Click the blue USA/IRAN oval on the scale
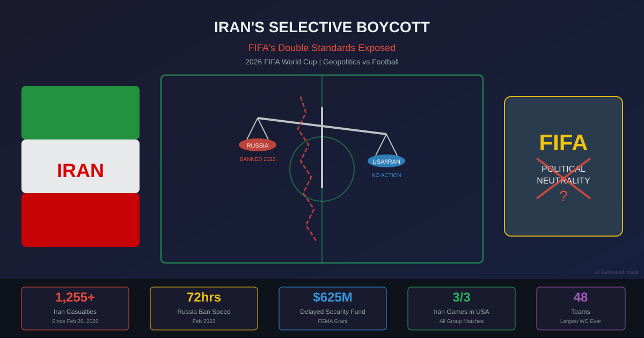Image resolution: width=644 pixels, height=338 pixels. coord(386,161)
